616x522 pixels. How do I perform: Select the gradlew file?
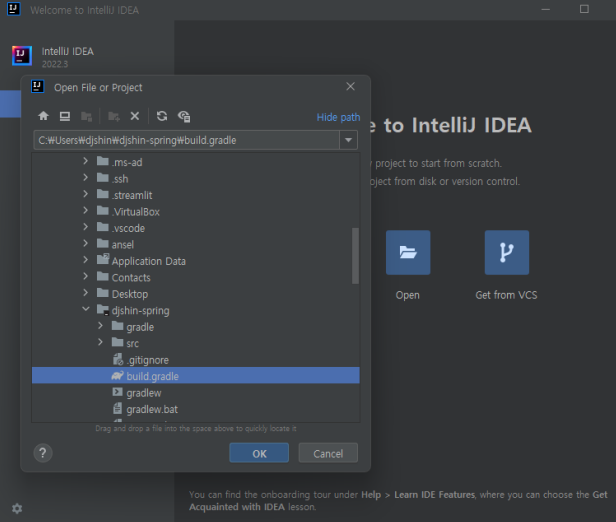[144, 393]
